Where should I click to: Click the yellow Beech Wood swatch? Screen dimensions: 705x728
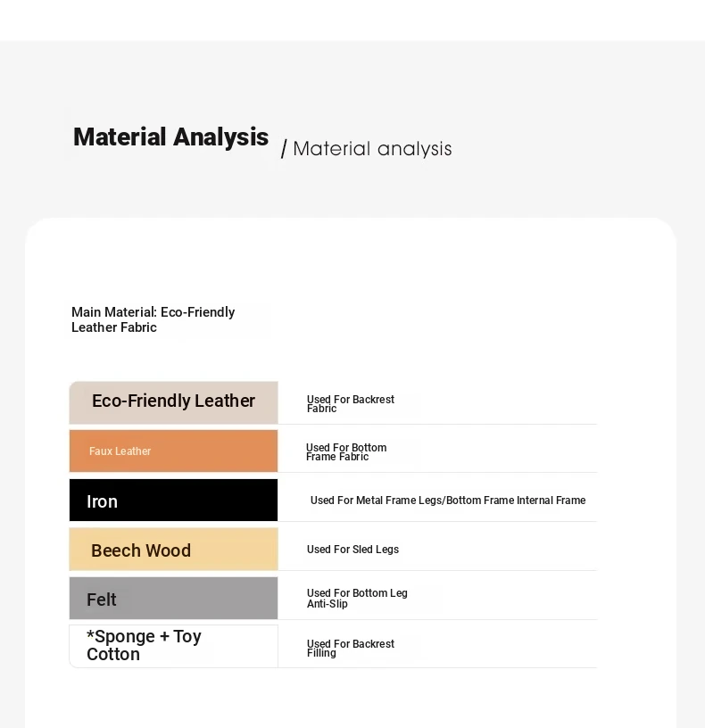174,549
